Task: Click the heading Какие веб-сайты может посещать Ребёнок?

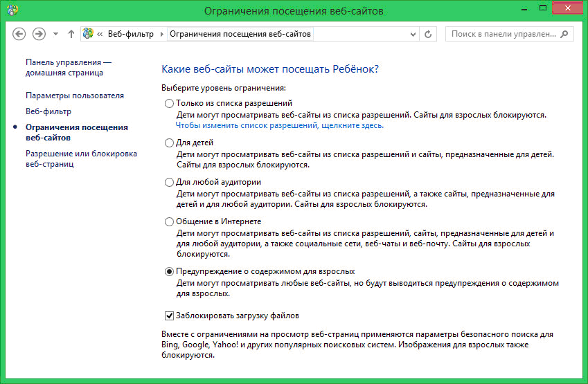Action: [x=270, y=69]
